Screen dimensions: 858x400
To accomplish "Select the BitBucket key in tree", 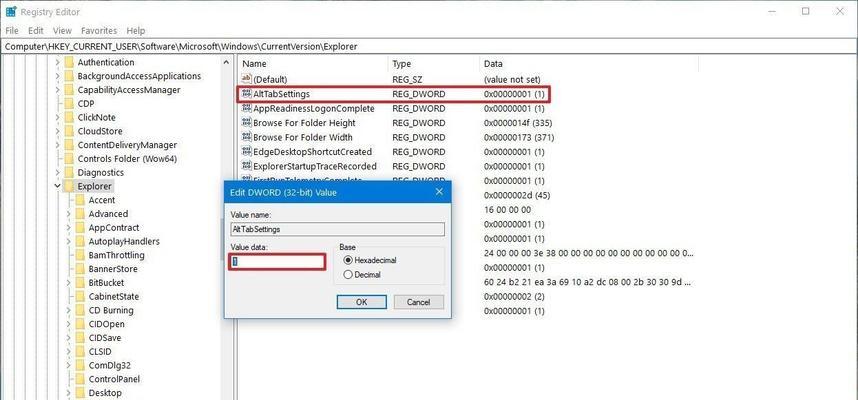I will pyautogui.click(x=106, y=283).
